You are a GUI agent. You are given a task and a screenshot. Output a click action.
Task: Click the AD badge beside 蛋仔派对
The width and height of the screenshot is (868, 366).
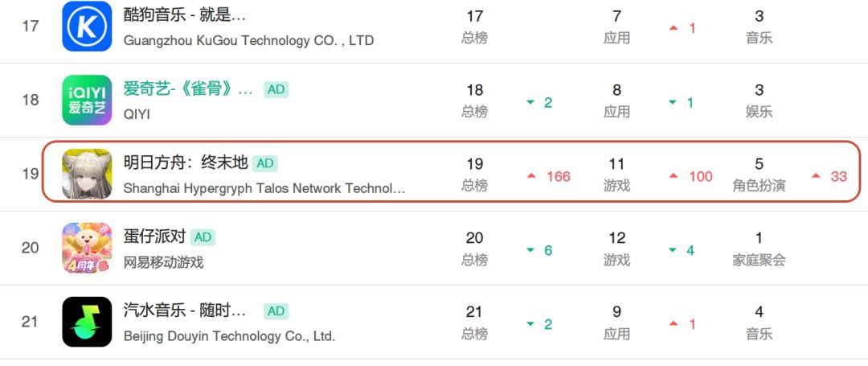click(203, 237)
